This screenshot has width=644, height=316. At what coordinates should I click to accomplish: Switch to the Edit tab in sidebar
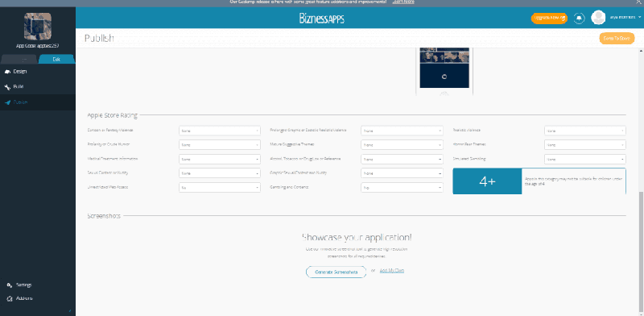coord(56,60)
